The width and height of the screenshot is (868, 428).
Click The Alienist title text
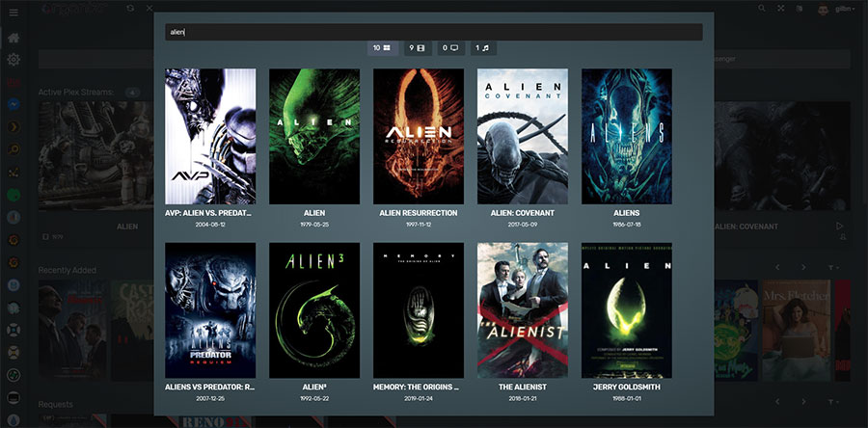click(x=522, y=387)
